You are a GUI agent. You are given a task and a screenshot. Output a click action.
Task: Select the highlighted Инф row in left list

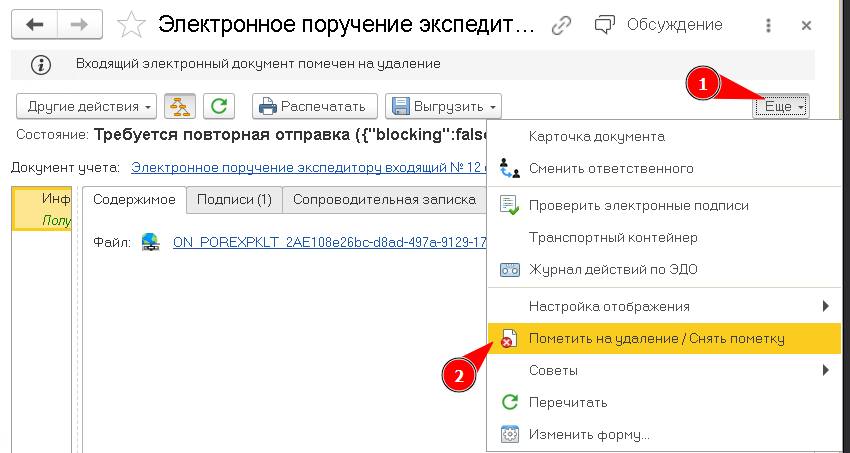click(x=42, y=210)
